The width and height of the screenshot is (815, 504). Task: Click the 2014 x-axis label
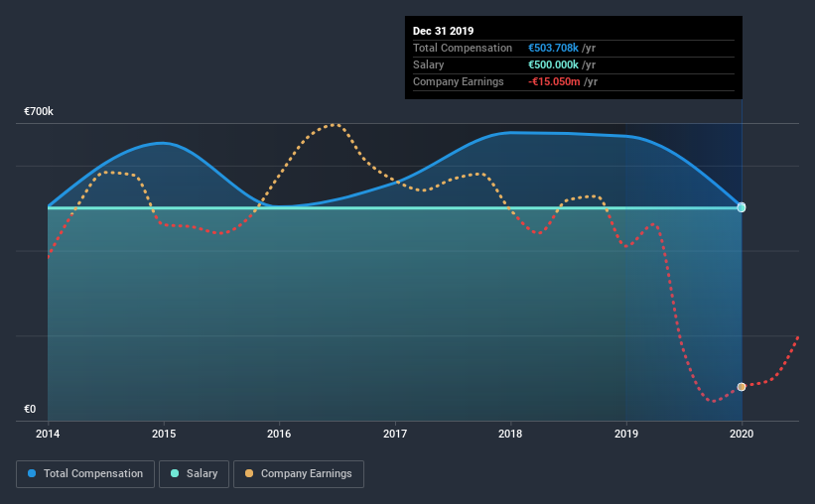click(x=48, y=434)
